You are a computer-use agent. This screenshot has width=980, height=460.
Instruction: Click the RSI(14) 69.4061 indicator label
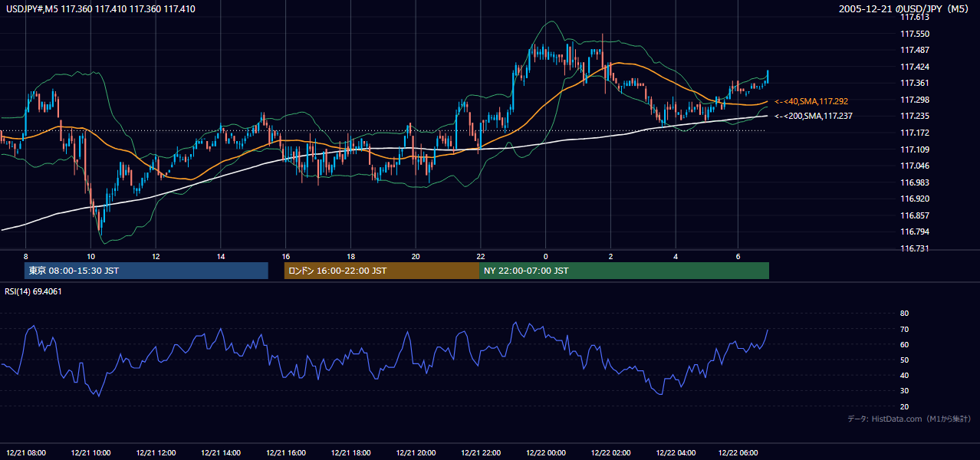[x=34, y=291]
